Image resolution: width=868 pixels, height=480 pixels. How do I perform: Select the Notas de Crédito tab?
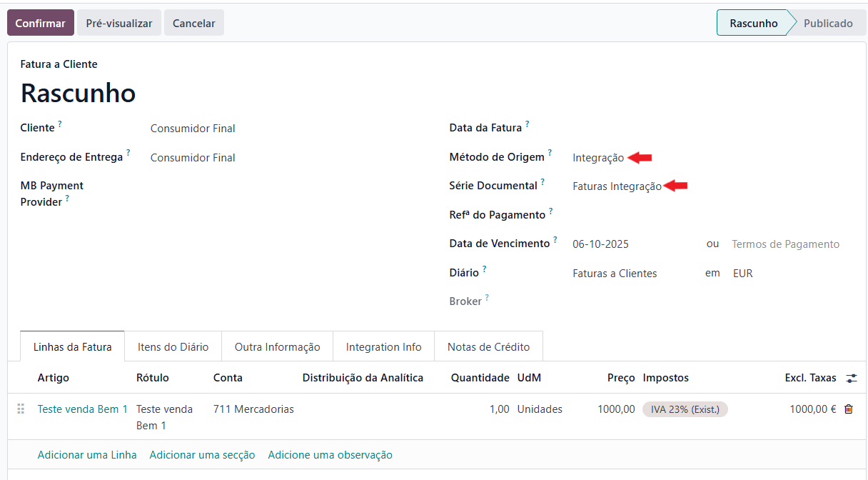click(x=488, y=346)
